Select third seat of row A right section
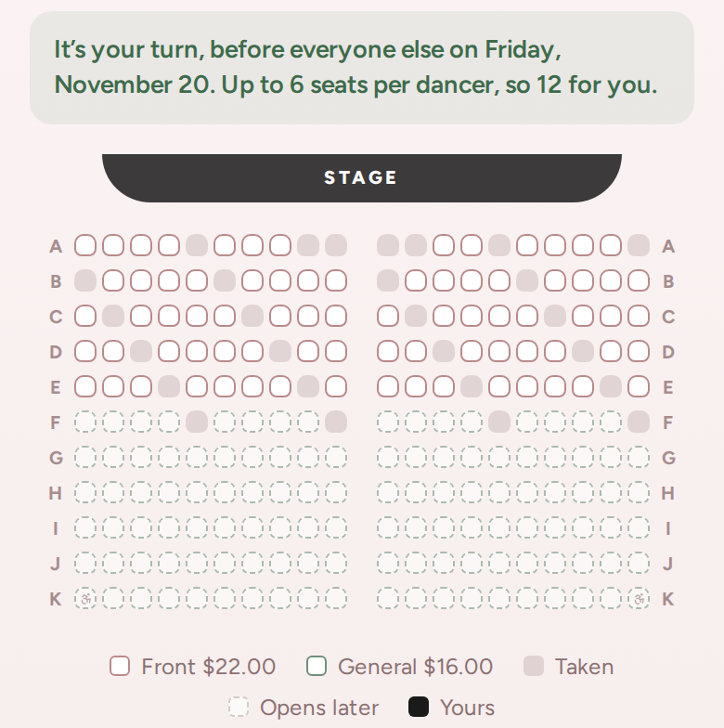The height and width of the screenshot is (728, 724). [444, 245]
